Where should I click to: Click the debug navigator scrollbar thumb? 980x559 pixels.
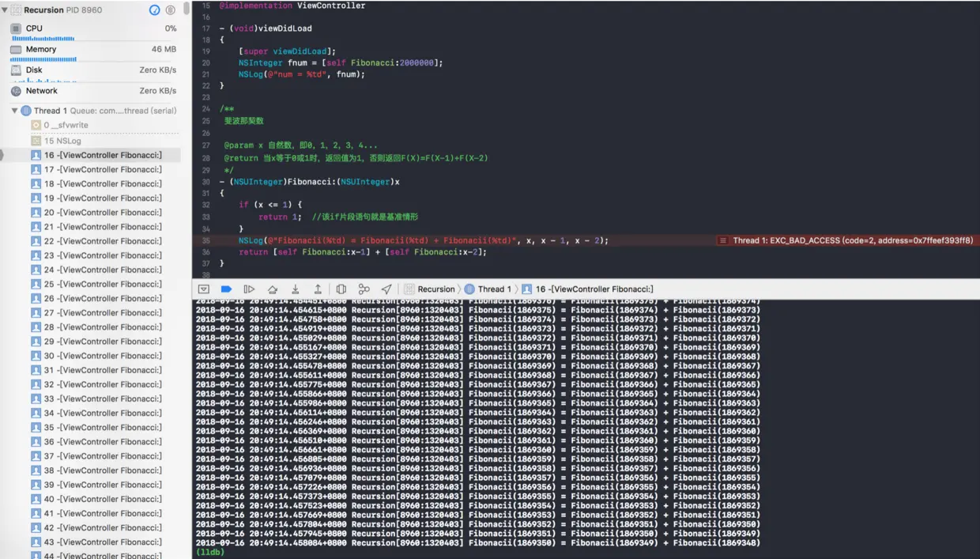[x=187, y=9]
